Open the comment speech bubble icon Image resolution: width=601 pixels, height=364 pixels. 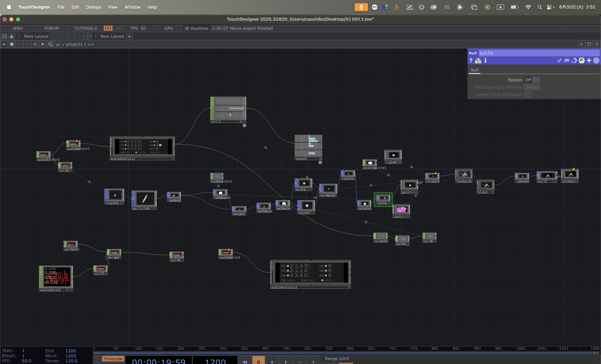[567, 60]
